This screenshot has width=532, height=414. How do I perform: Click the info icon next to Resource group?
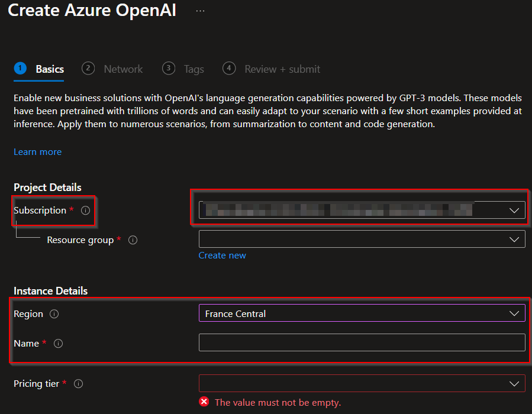pyautogui.click(x=133, y=240)
